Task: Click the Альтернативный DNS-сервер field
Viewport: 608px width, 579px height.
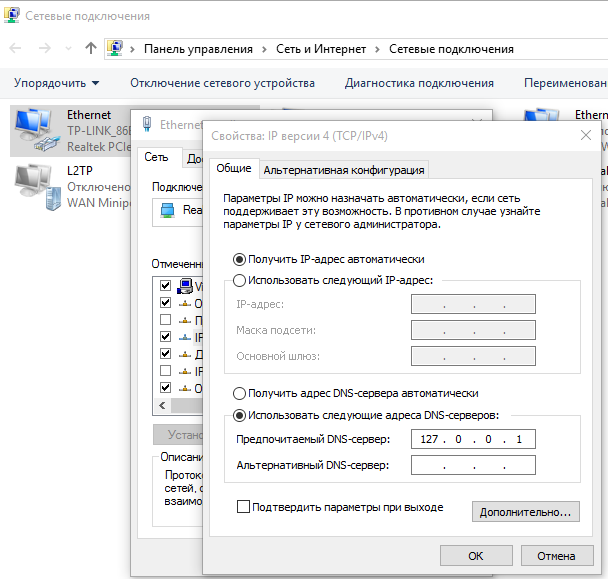Action: point(473,465)
